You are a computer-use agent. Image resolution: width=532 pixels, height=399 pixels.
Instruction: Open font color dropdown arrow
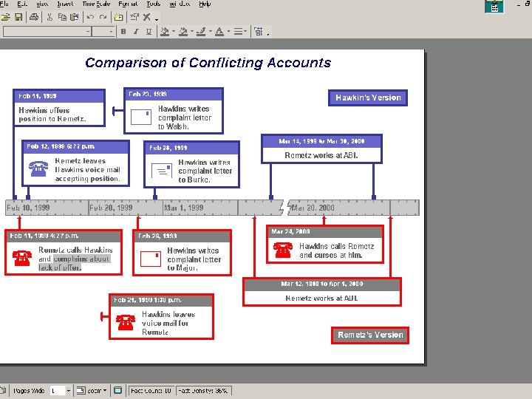(228, 32)
